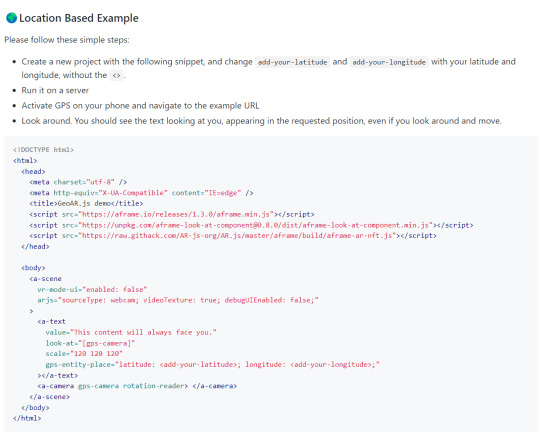Click 'Activate GPS on your phone' bullet
540x437 pixels.
pyautogui.click(x=140, y=106)
